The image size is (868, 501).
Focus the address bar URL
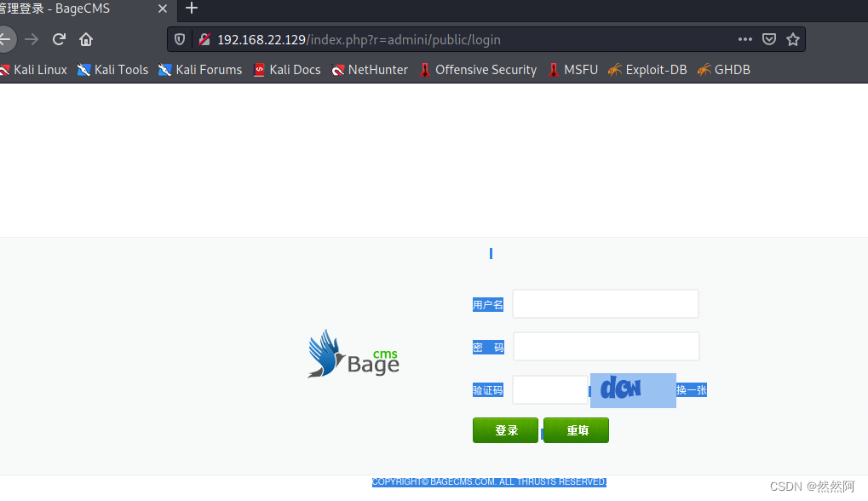359,40
